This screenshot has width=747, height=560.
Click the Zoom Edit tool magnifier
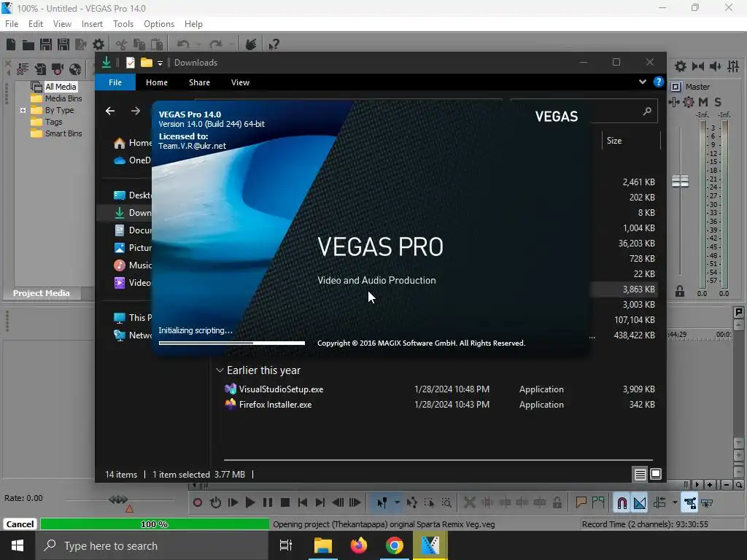446,502
